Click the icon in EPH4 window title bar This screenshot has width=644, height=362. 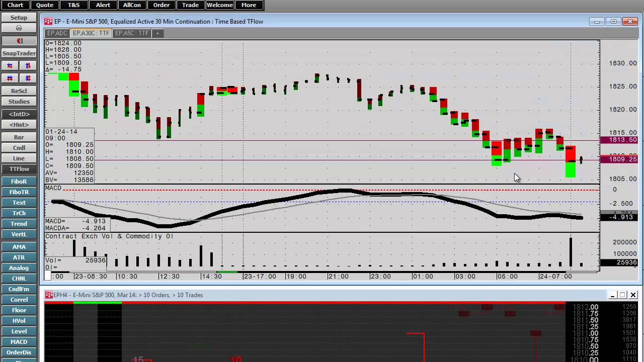pyautogui.click(x=48, y=295)
